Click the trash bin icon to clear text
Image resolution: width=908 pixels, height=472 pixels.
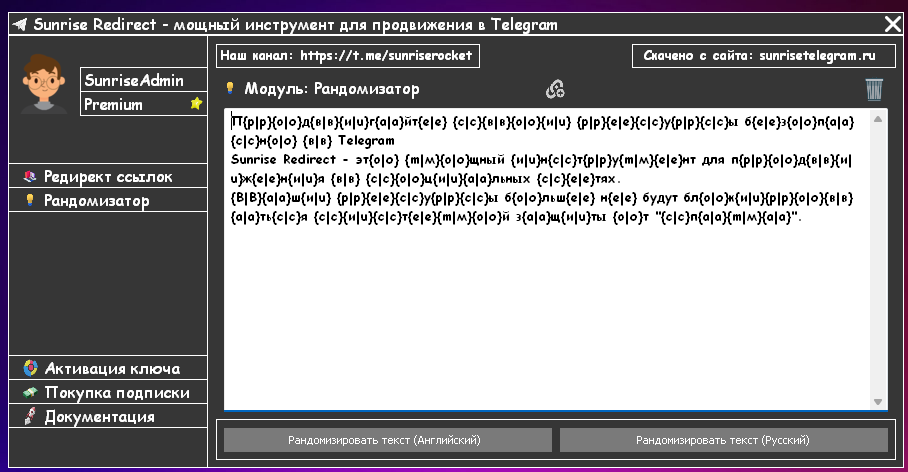874,90
